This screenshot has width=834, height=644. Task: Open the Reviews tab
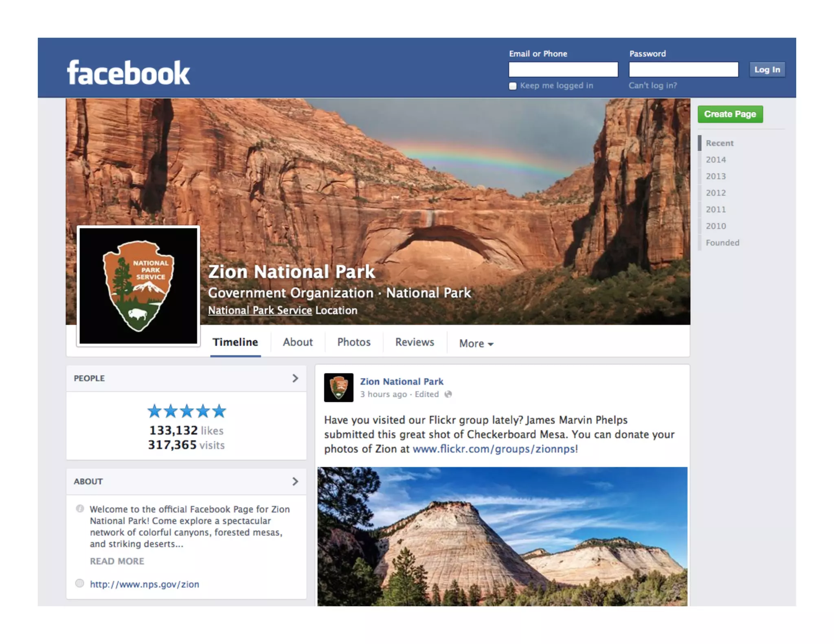pos(415,342)
